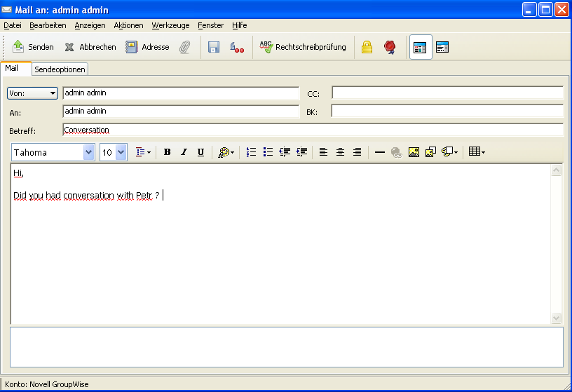The height and width of the screenshot is (392, 572).
Task: Center align the text
Action: pos(340,152)
